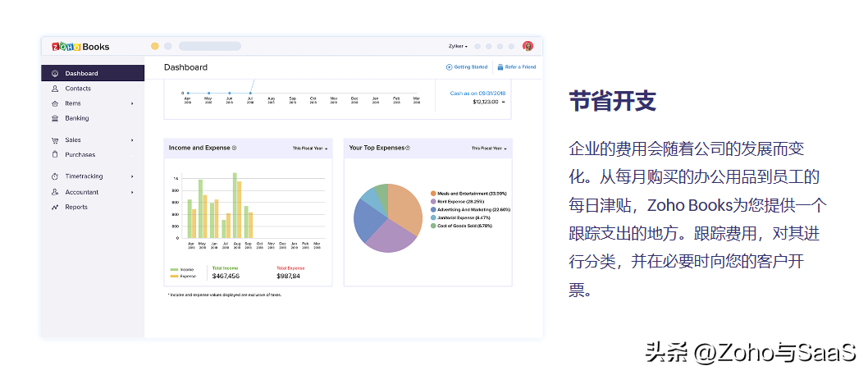Open the Zylker organization dropdown
The image size is (868, 375).
(458, 46)
